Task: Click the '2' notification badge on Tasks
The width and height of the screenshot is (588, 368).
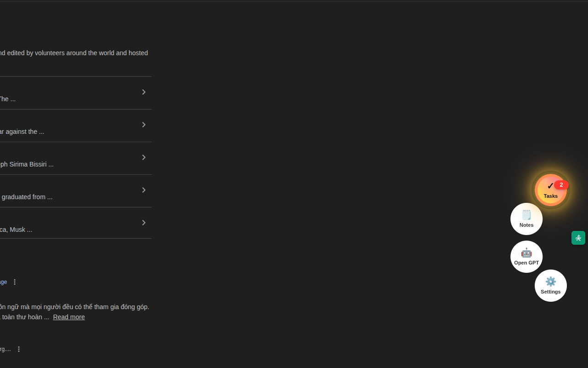Action: coord(561,185)
